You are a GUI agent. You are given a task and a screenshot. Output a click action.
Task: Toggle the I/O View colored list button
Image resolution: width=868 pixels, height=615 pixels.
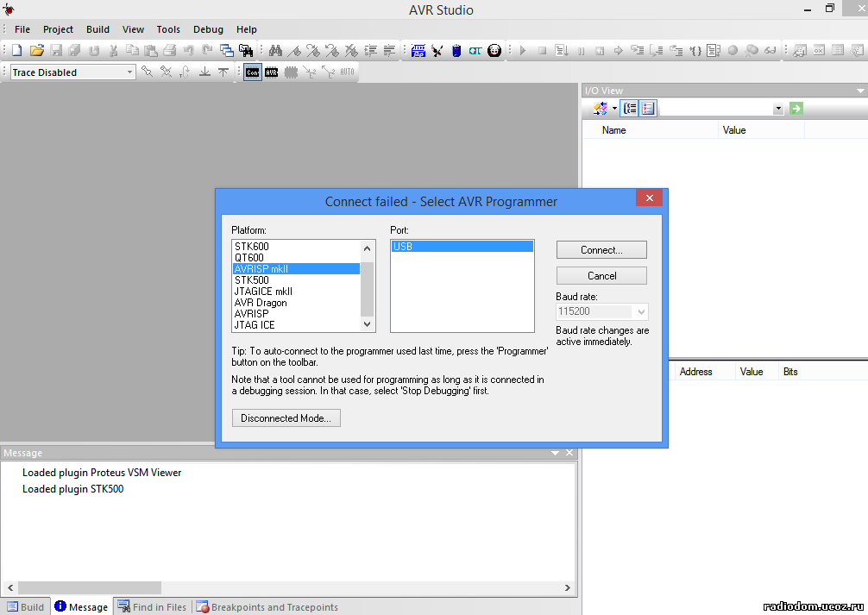point(648,109)
